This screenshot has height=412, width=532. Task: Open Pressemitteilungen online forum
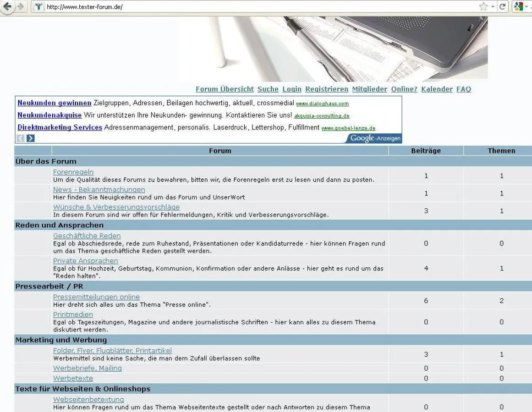tap(96, 297)
